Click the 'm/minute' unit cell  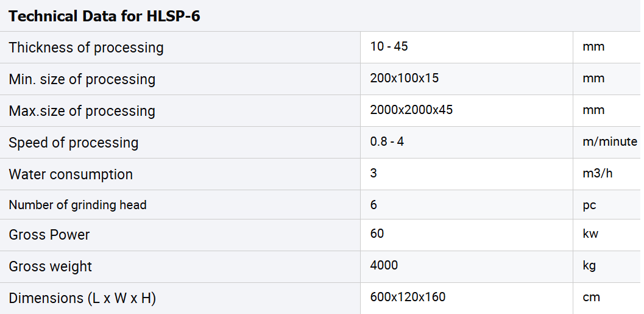[x=609, y=141]
